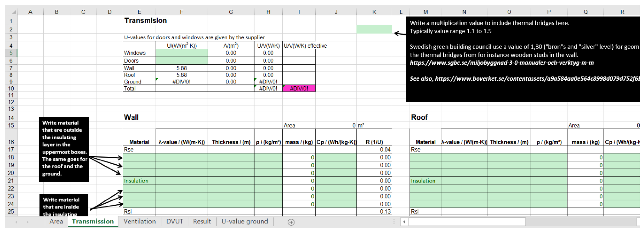Select the magenta #DIV/0! total cell
Viewport: 644px width, 233px height.
click(x=299, y=88)
